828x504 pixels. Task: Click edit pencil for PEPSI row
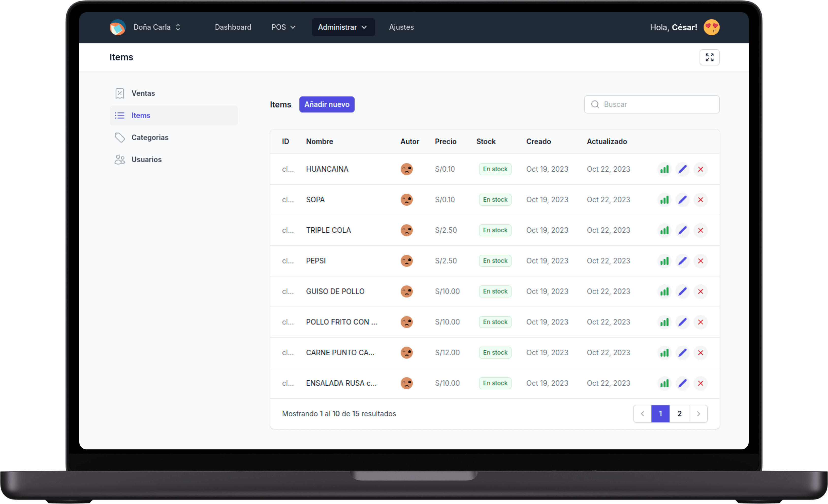[682, 261]
